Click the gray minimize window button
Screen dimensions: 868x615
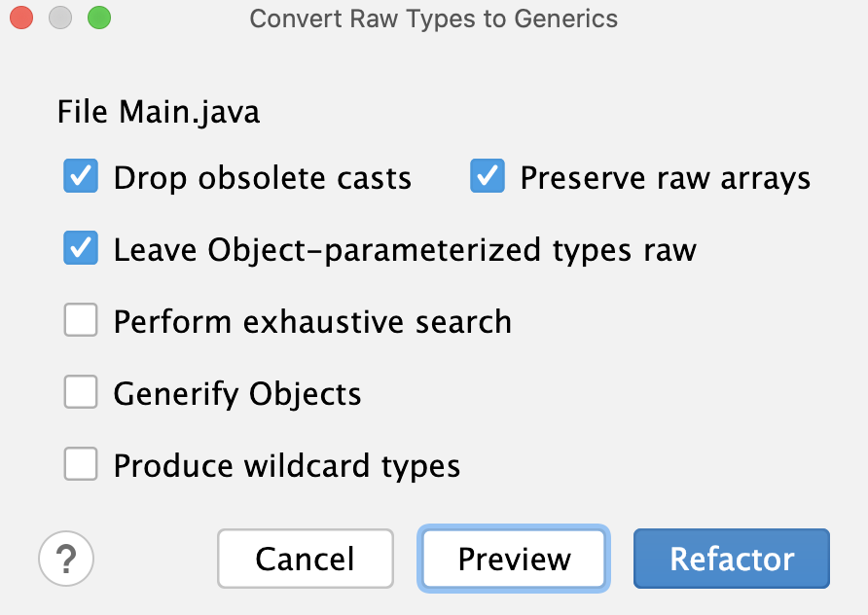coord(60,18)
